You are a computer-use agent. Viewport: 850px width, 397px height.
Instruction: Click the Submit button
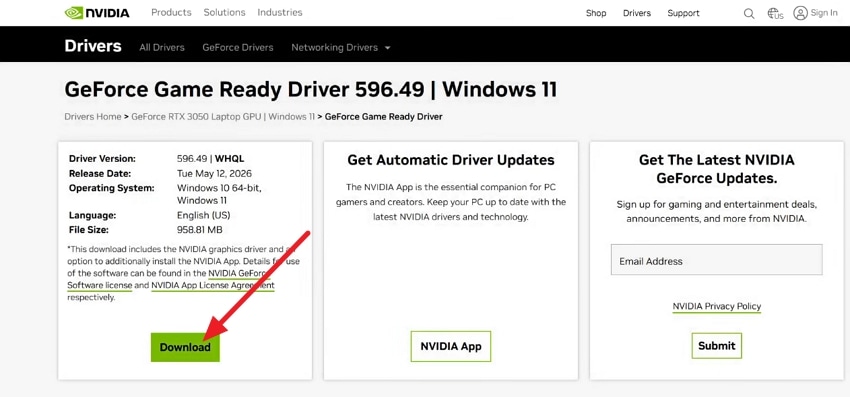[x=717, y=345]
